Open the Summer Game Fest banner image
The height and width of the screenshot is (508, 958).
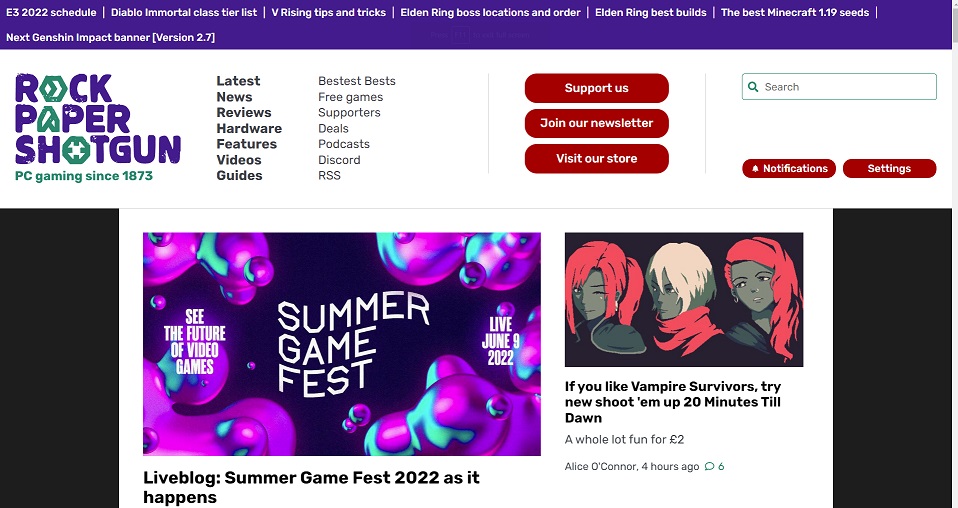(x=341, y=344)
